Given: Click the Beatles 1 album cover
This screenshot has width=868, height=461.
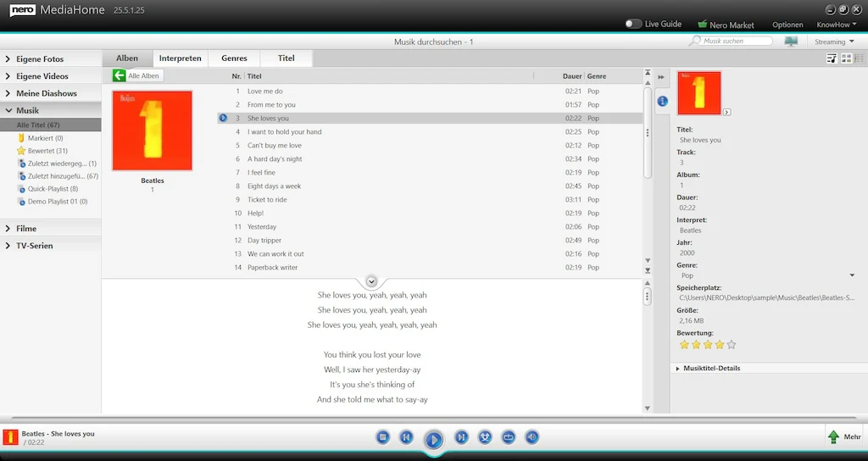Looking at the screenshot, I should point(153,131).
